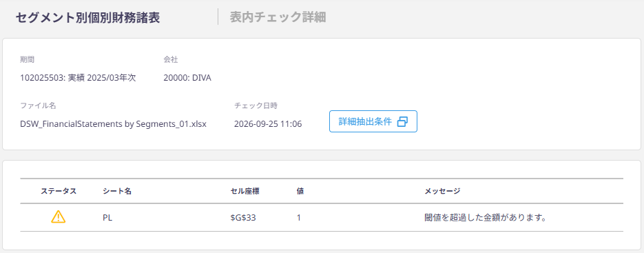Screen dimensions: 644x253
Task: Click the ファイル名 field label
Action: pyautogui.click(x=38, y=105)
